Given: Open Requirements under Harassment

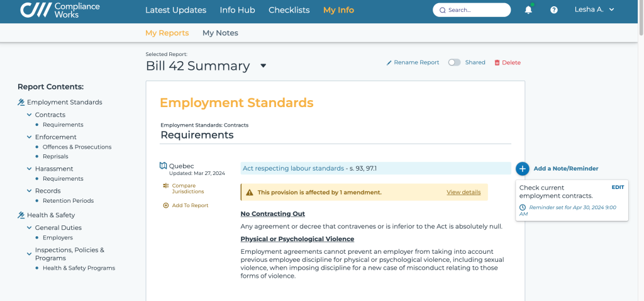Looking at the screenshot, I should coord(63,178).
